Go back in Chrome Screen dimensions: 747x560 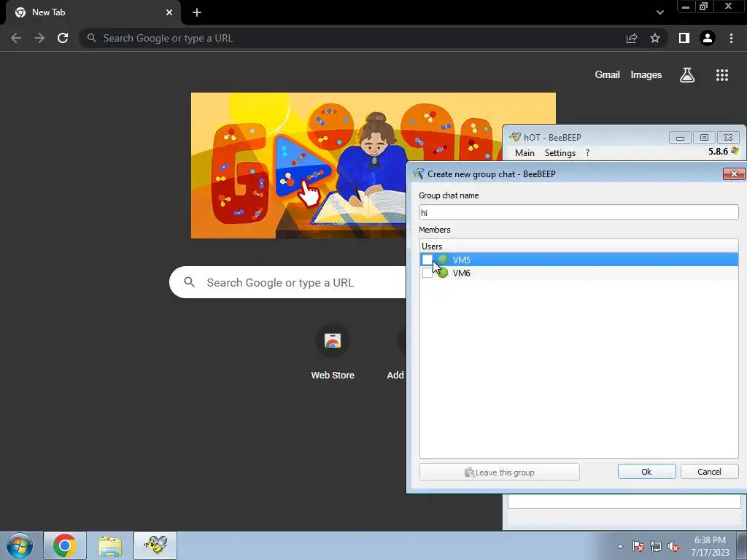click(x=16, y=38)
